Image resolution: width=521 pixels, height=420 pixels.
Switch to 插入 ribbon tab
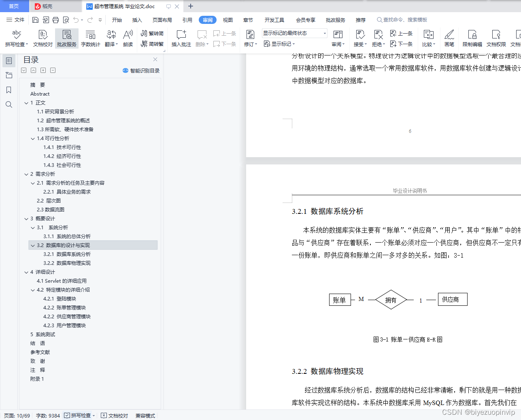coord(137,20)
